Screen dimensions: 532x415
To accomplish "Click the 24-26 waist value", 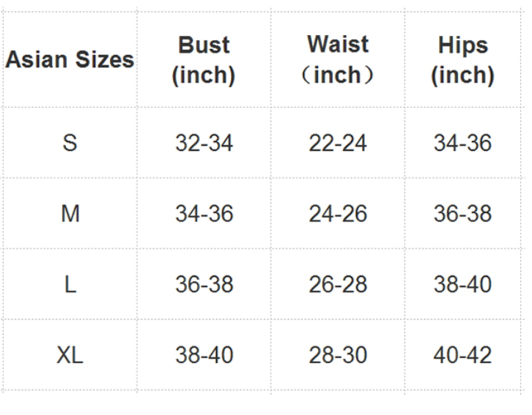I will [x=338, y=214].
